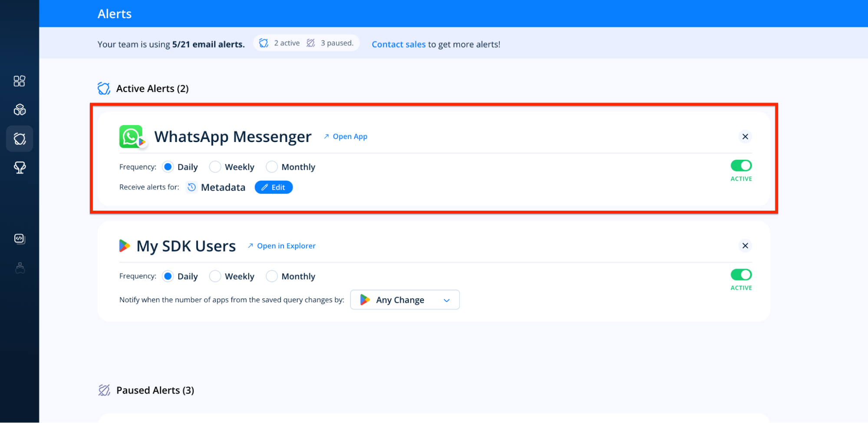Open the Any Change dropdown
The height and width of the screenshot is (423, 868).
point(405,300)
